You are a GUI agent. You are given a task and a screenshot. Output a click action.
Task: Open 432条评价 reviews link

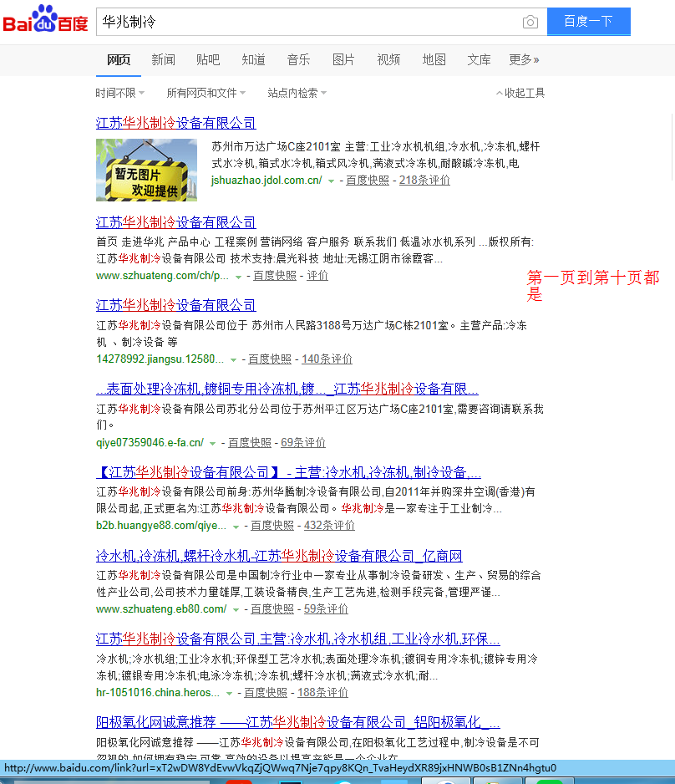pos(329,526)
